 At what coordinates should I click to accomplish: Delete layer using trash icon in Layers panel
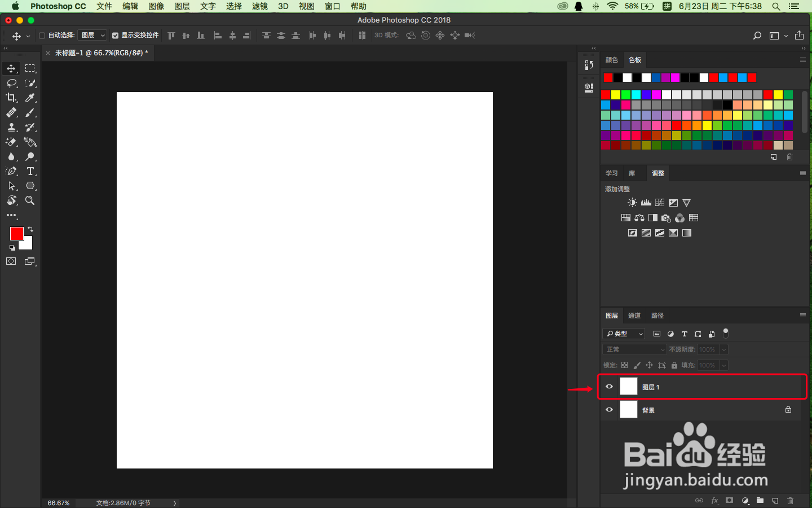click(x=790, y=501)
